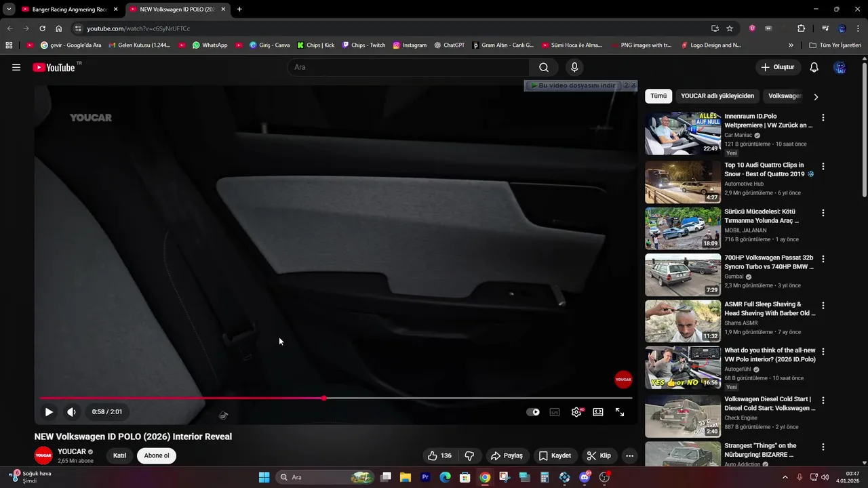Open File Explorer from the taskbar

406,477
